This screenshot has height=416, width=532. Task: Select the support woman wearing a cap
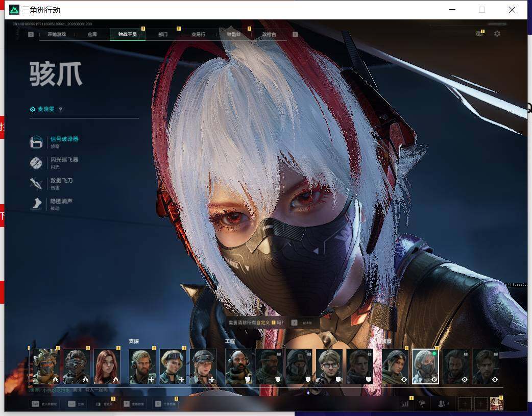(203, 366)
